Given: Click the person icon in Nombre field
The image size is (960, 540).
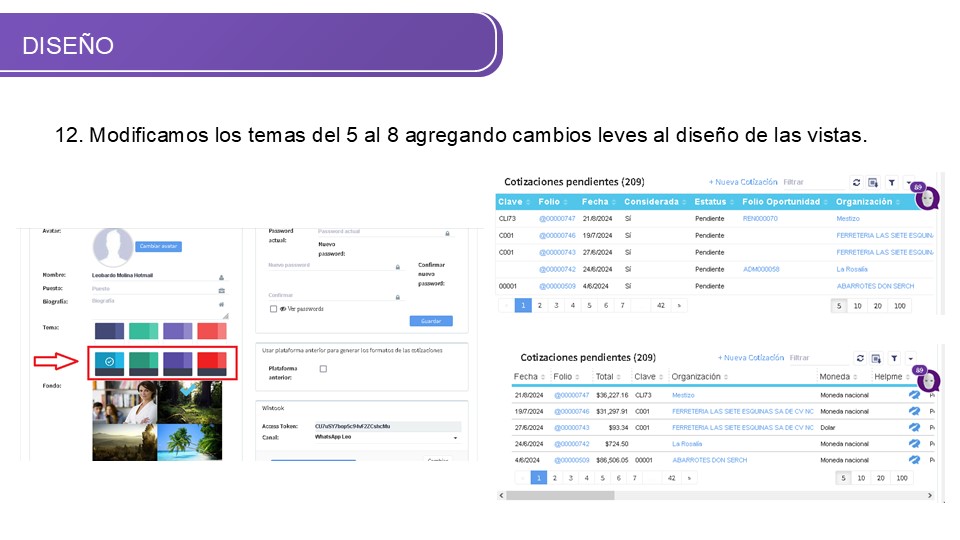Looking at the screenshot, I should (x=222, y=277).
